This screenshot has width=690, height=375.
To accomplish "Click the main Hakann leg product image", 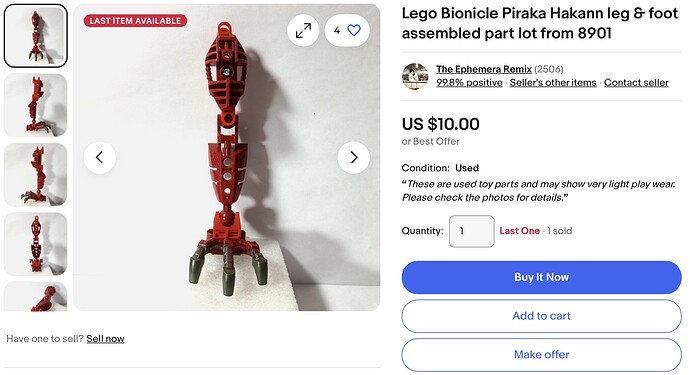I will (x=227, y=158).
